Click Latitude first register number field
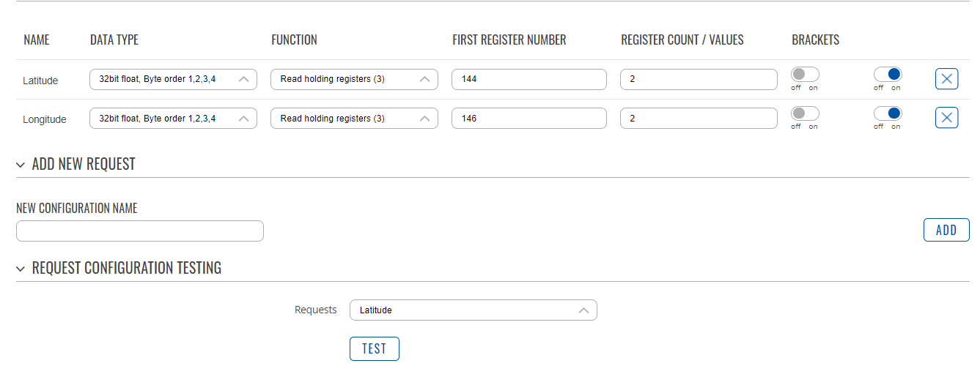 pyautogui.click(x=529, y=79)
